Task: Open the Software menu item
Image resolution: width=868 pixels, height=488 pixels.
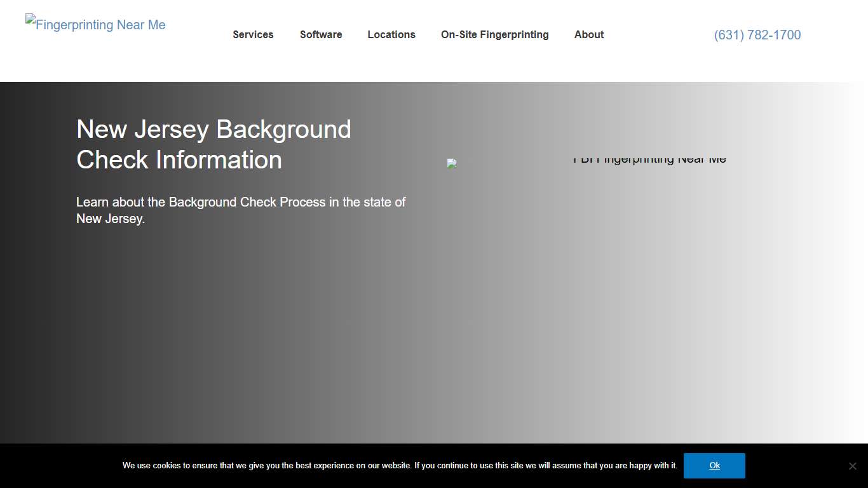Action: click(x=321, y=35)
